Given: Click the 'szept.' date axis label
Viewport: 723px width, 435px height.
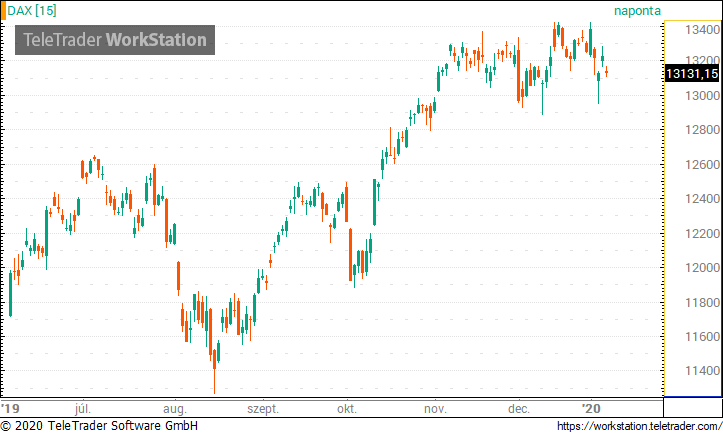Looking at the screenshot, I should coord(263,409).
